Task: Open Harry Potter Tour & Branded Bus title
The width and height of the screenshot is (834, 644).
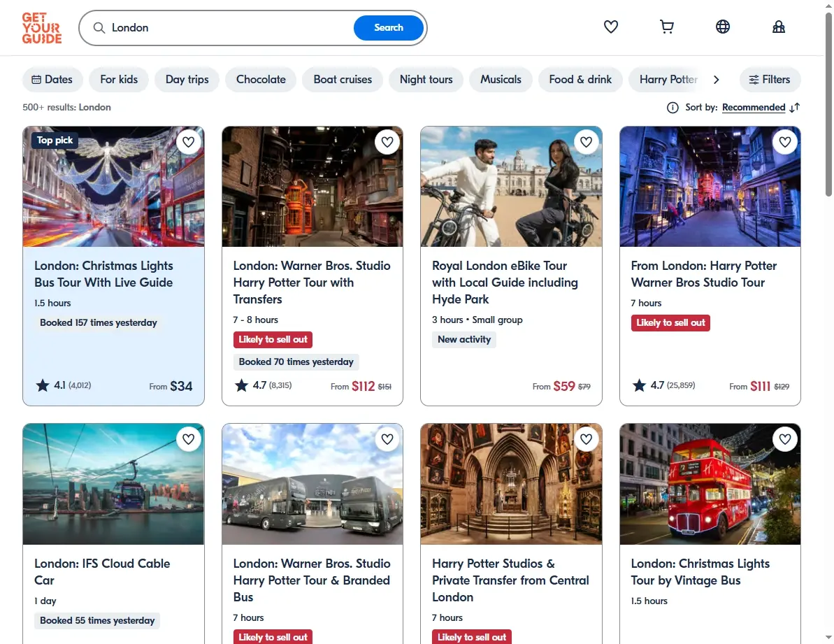Action: [x=312, y=580]
